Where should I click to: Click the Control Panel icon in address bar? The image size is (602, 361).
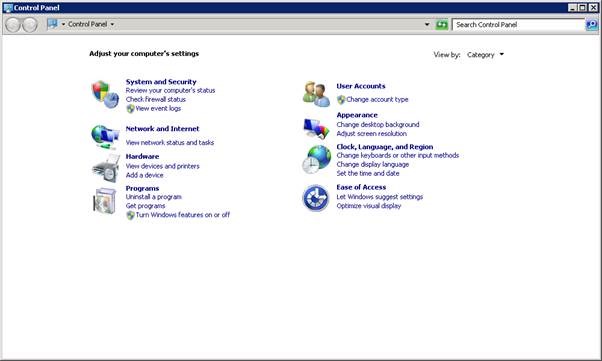click(53, 24)
